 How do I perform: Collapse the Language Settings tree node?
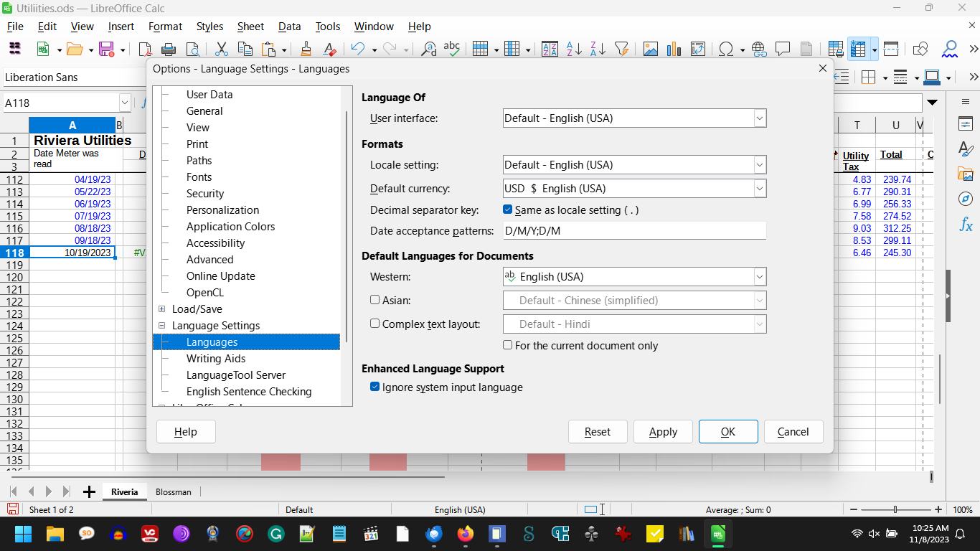161,326
